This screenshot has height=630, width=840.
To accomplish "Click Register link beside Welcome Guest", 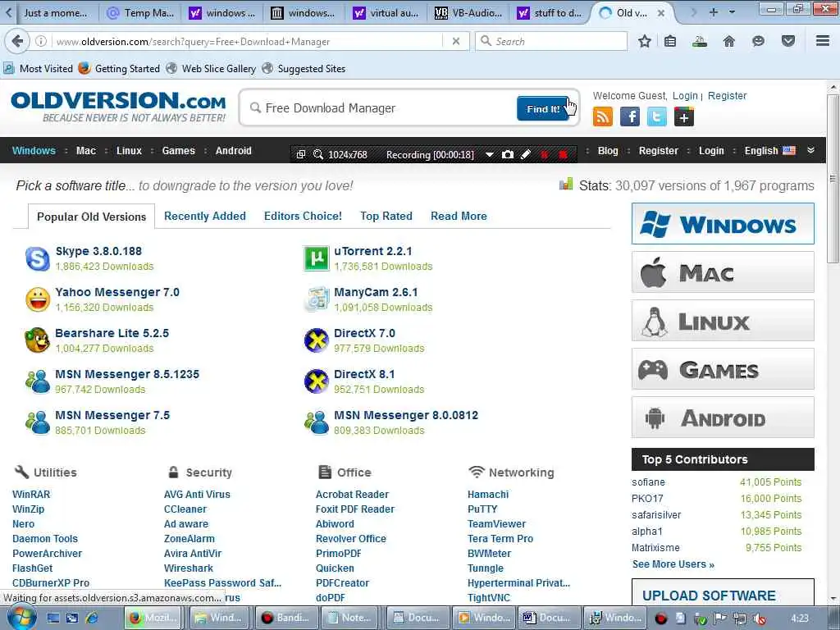I will [727, 95].
